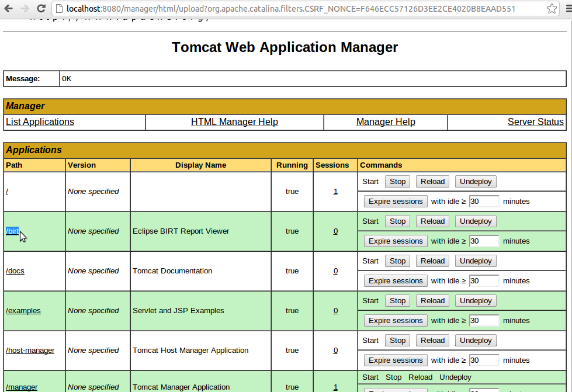Screen dimensions: 572x392
Task: Go to Server Status page
Action: [535, 122]
